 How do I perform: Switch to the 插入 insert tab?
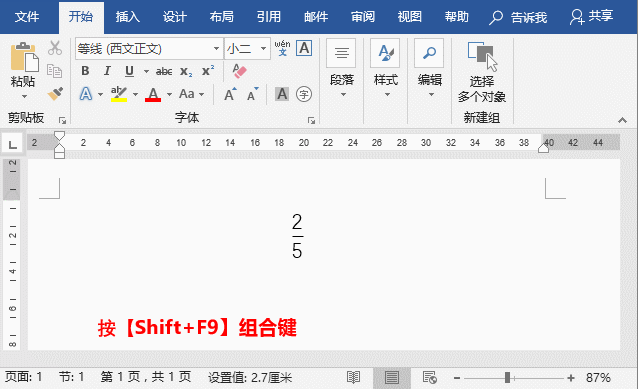(x=127, y=17)
